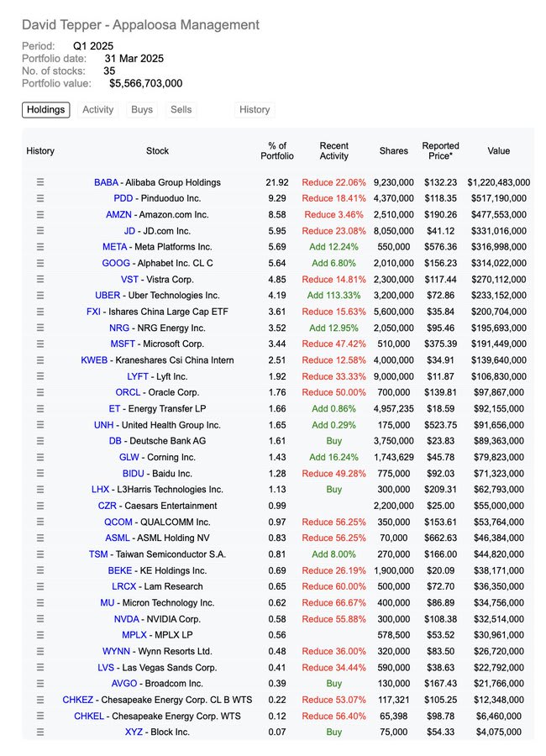Open the CHKEZ ticker link
This screenshot has height=756, width=546.
[x=77, y=700]
